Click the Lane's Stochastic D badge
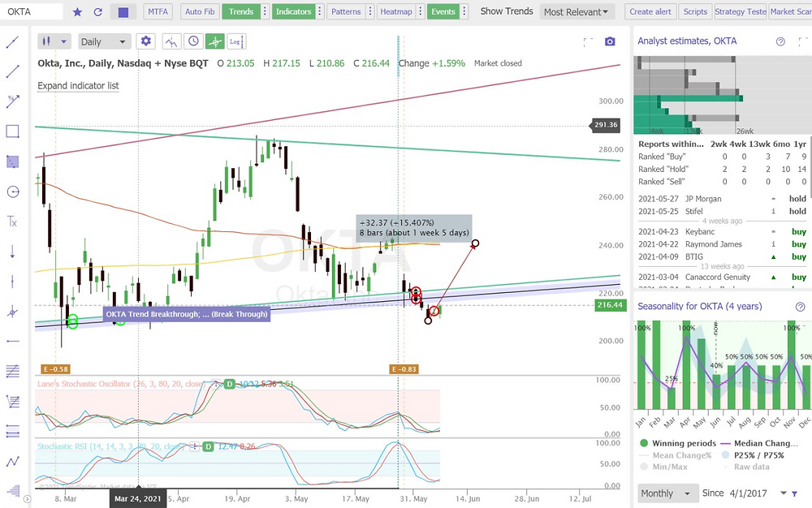The image size is (812, 508). click(230, 384)
